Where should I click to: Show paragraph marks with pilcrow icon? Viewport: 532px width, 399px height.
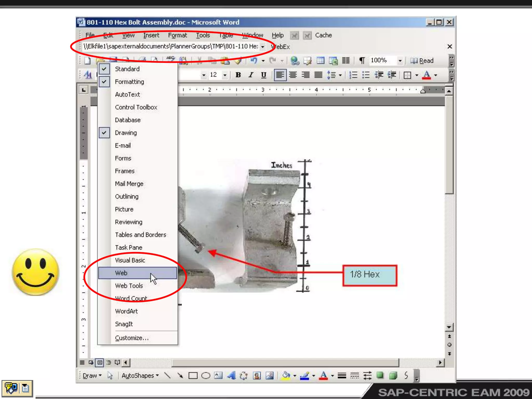point(362,61)
